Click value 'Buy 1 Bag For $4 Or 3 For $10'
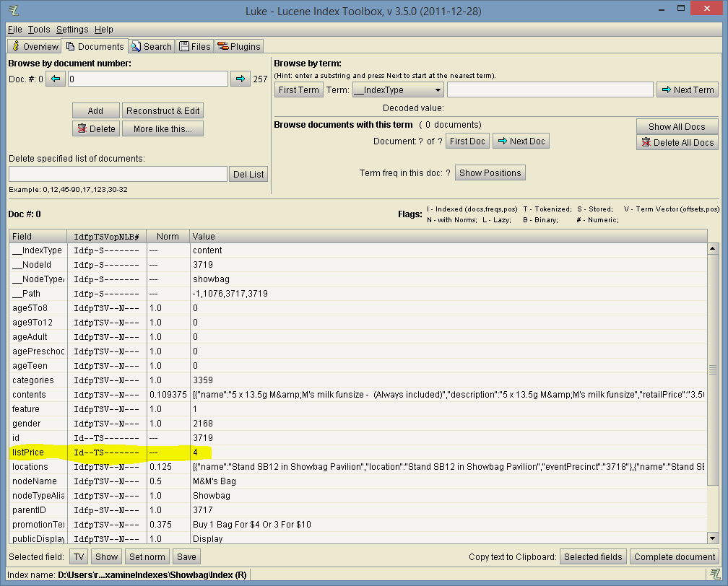Image resolution: width=728 pixels, height=586 pixels. click(252, 524)
